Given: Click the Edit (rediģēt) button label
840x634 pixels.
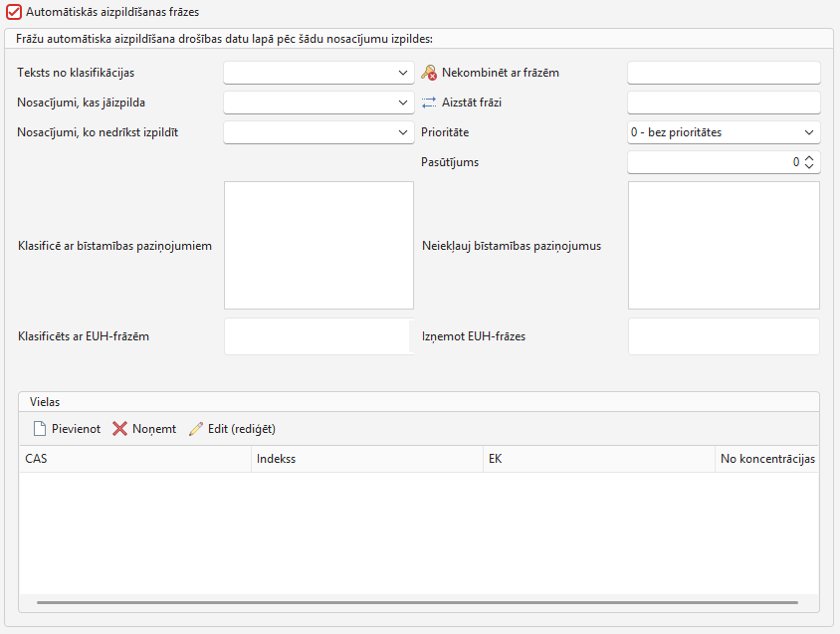Looking at the screenshot, I should click(242, 429).
